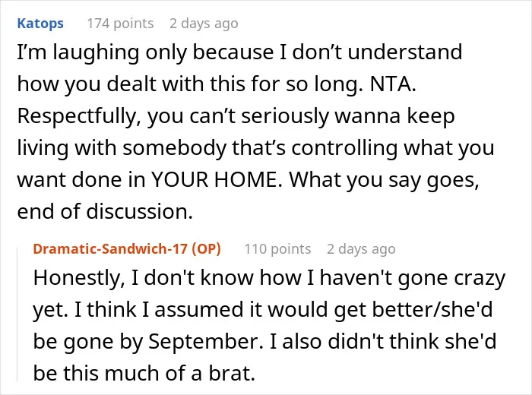This screenshot has height=395, width=532.
Task: Click the 110 points score
Action: [277, 249]
